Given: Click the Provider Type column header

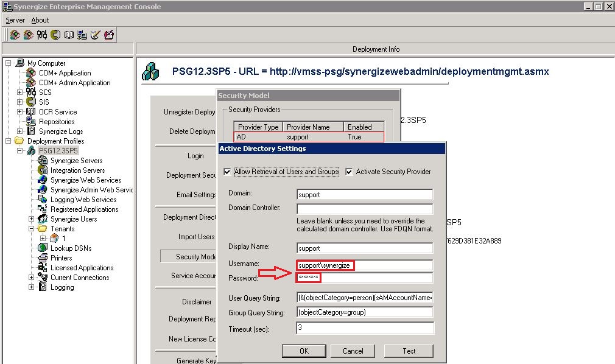Looking at the screenshot, I should [258, 127].
